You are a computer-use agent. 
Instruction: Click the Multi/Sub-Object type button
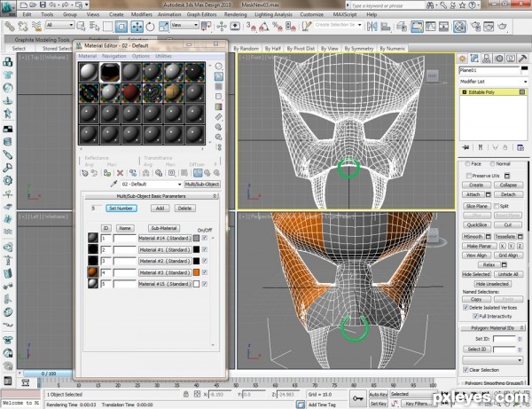tap(202, 184)
